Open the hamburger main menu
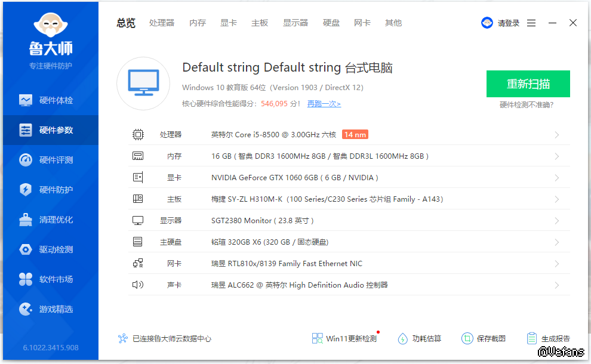Screen dimensions: 591x364 pyautogui.click(x=531, y=23)
